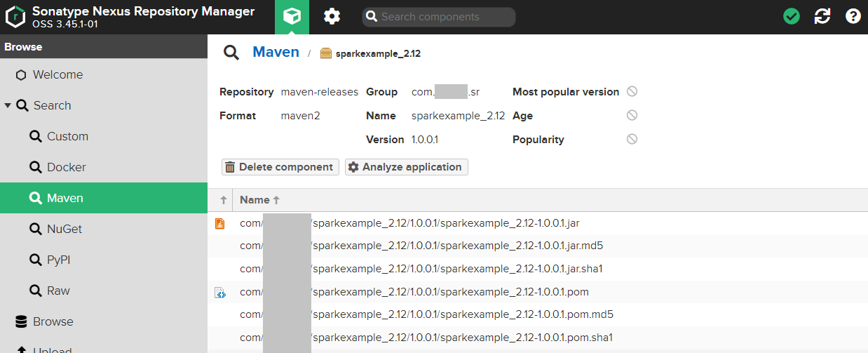Select the sparkexample_2.12-1.0.0.1.pom asset row
The image size is (868, 353).
pyautogui.click(x=538, y=291)
